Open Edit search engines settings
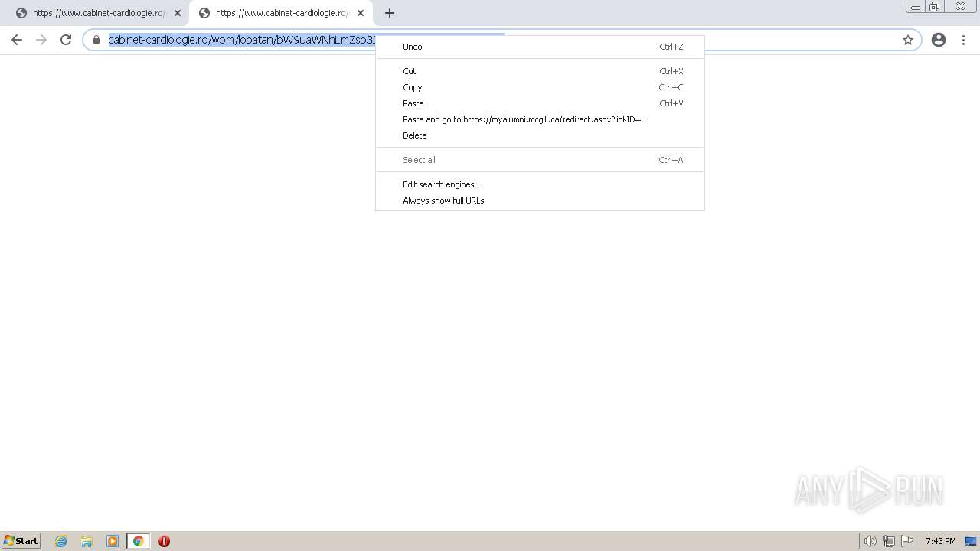Viewport: 980px width, 551px height. click(x=540, y=184)
